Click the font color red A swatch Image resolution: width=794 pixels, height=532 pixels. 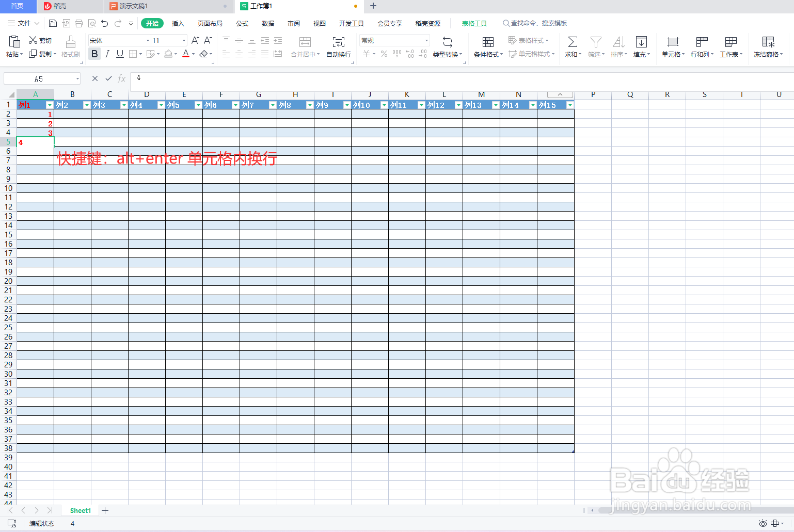pos(186,54)
